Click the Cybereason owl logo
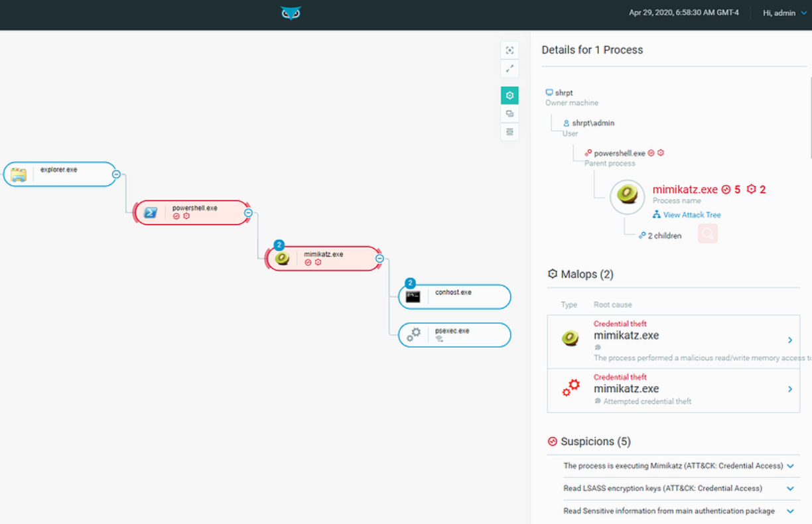Viewport: 812px width, 524px height. pyautogui.click(x=291, y=13)
